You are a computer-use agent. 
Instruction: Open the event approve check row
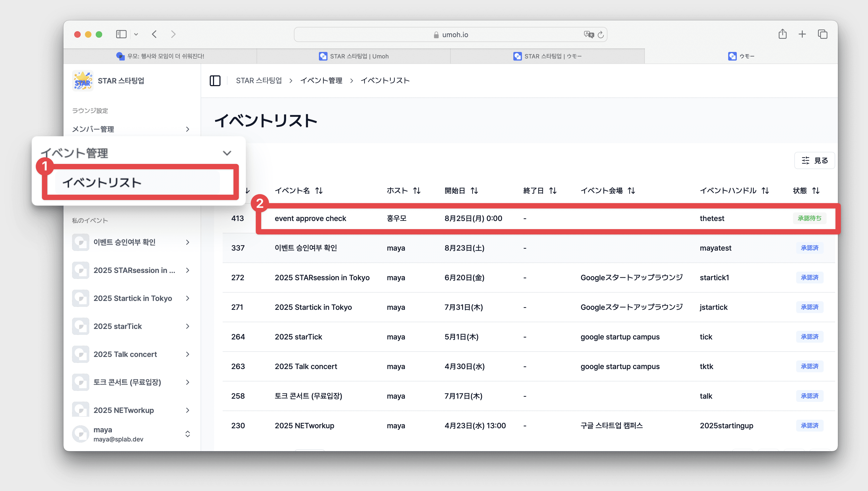tap(310, 219)
